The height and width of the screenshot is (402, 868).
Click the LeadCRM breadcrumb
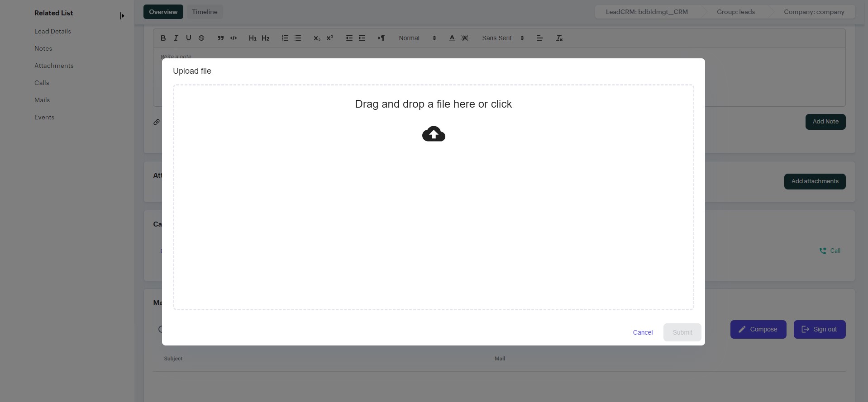click(x=647, y=12)
